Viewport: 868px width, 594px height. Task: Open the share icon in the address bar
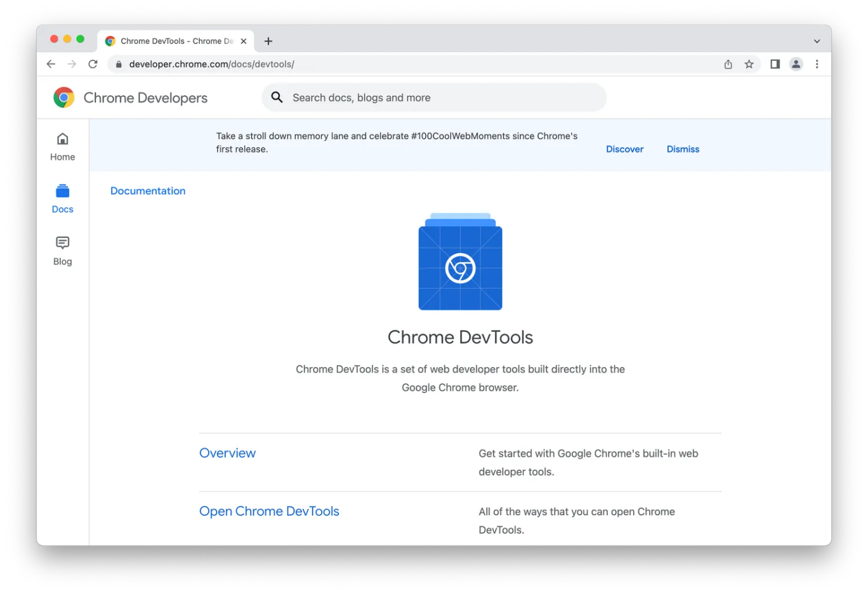point(728,64)
